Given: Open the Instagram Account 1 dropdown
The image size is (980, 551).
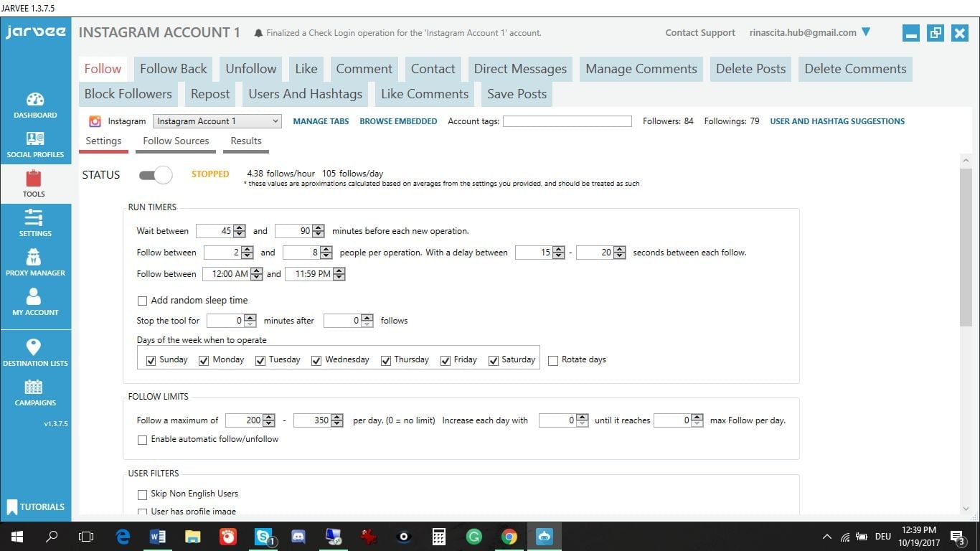Looking at the screenshot, I should (x=217, y=121).
